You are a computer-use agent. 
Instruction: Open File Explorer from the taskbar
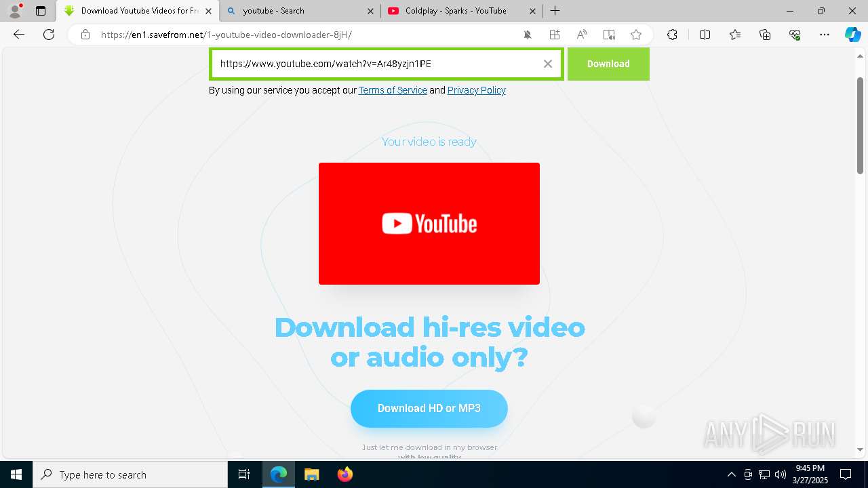311,474
